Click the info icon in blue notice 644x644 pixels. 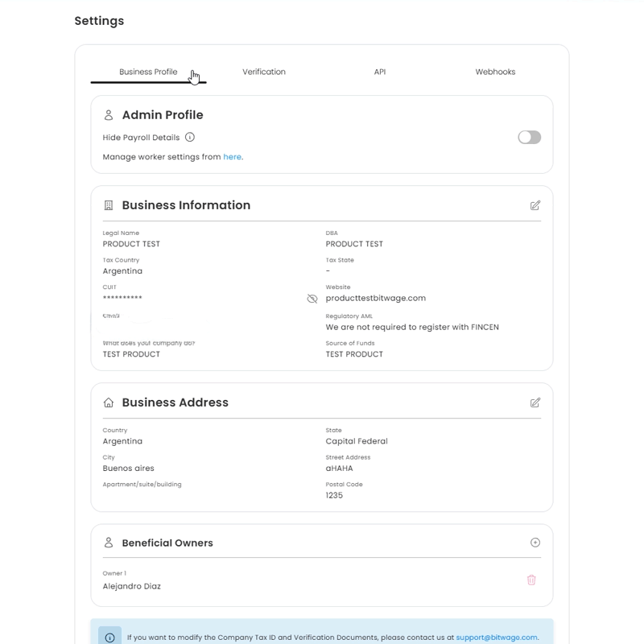click(110, 638)
